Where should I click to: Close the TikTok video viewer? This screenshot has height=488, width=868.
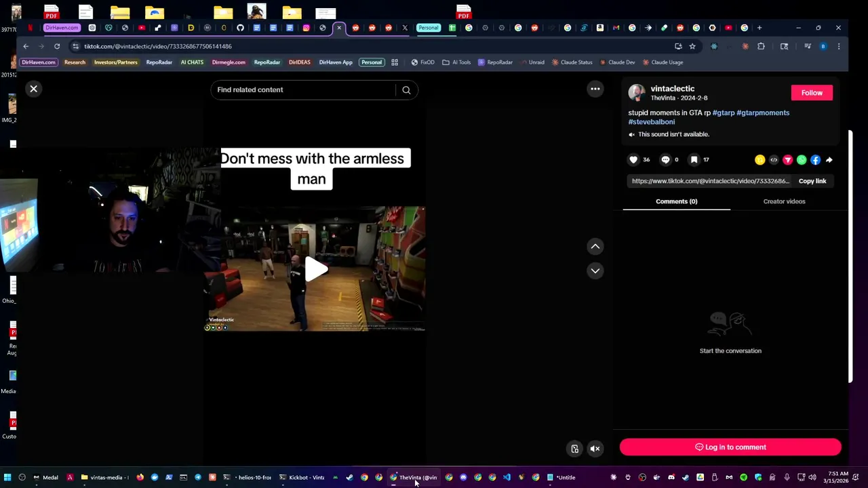[x=33, y=89]
